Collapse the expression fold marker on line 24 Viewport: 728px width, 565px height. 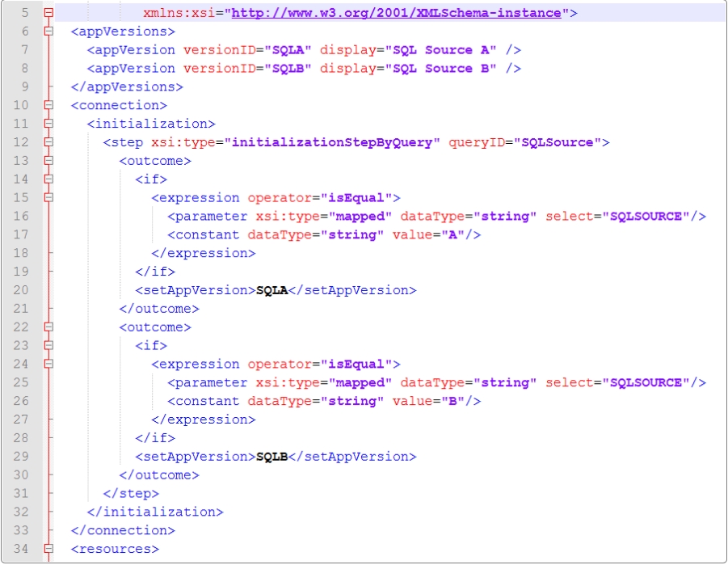click(48, 365)
